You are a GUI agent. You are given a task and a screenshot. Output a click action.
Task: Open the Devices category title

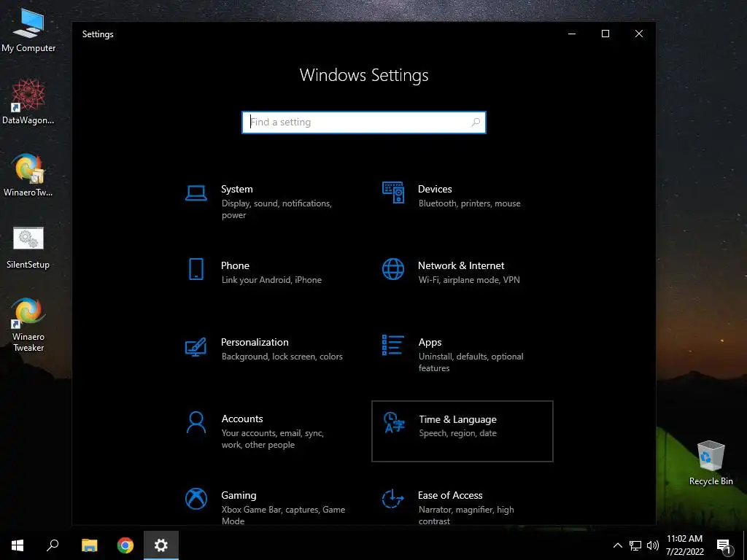pyautogui.click(x=435, y=189)
